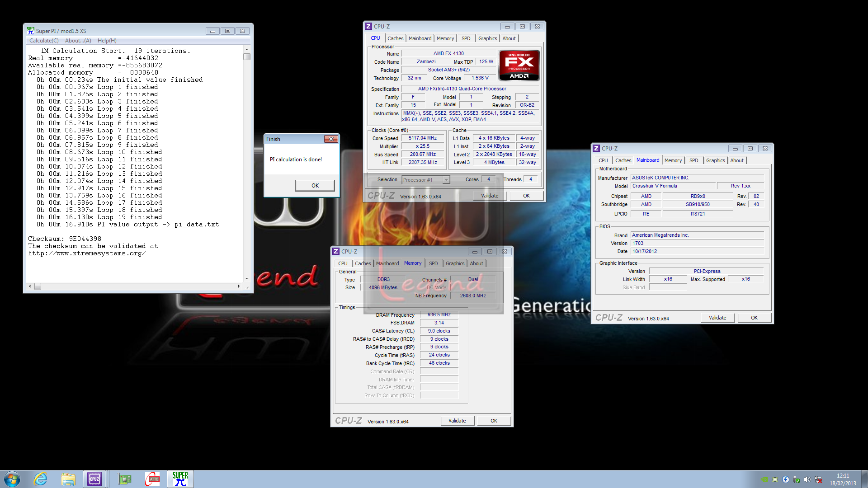Click the Super PI scroll-left arrow
Image resolution: width=868 pixels, height=488 pixels.
[30, 286]
